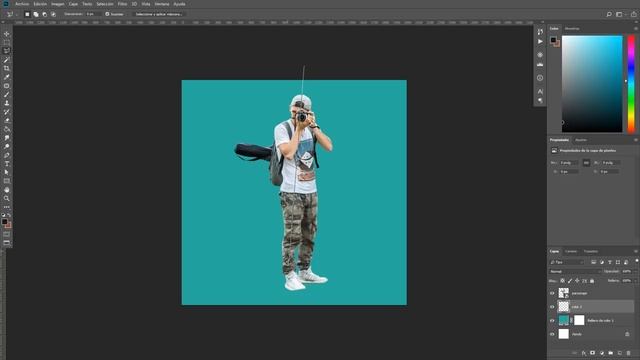640x360 pixels.
Task: Select the Smudge tool
Action: [x=7, y=138]
